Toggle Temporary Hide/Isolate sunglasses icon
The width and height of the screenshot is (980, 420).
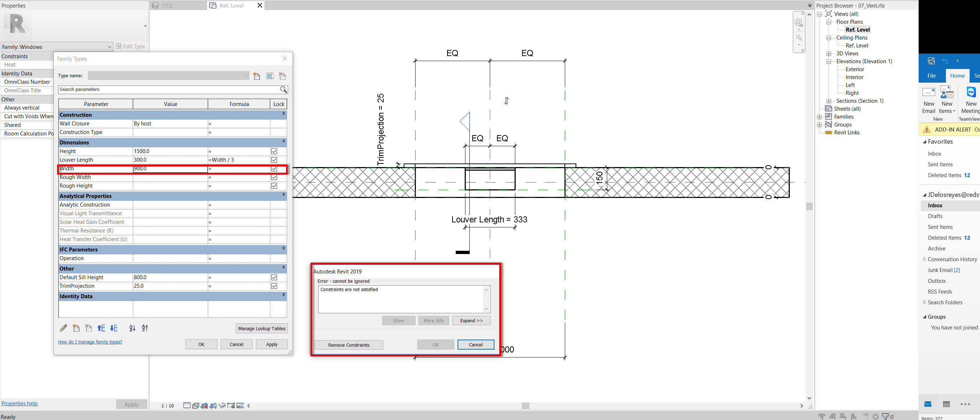click(x=222, y=406)
